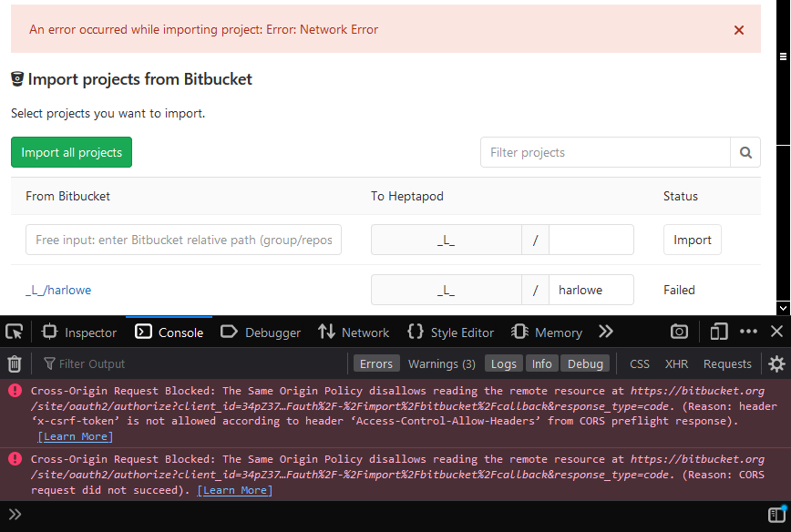Switch to the Network tab

(x=354, y=332)
